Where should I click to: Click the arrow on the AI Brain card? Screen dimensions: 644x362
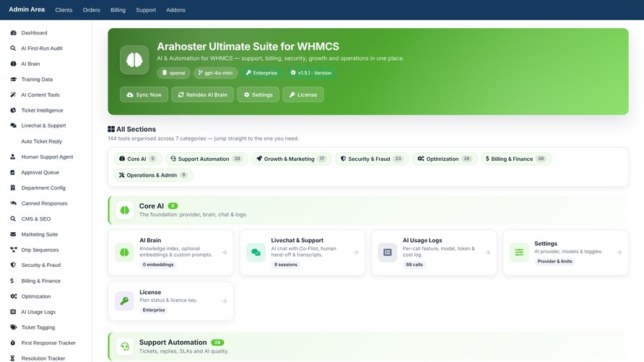pos(225,252)
